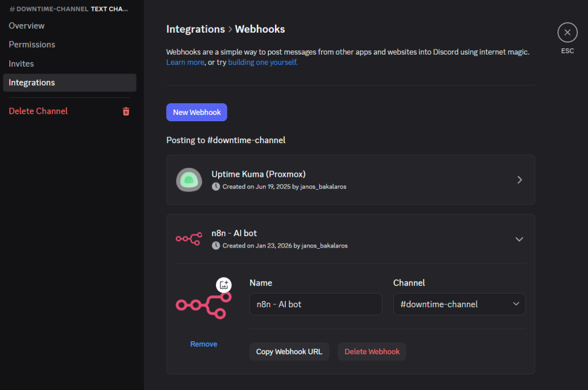
Task: Open the Channel dropdown showing #downtime-channel
Action: [459, 304]
